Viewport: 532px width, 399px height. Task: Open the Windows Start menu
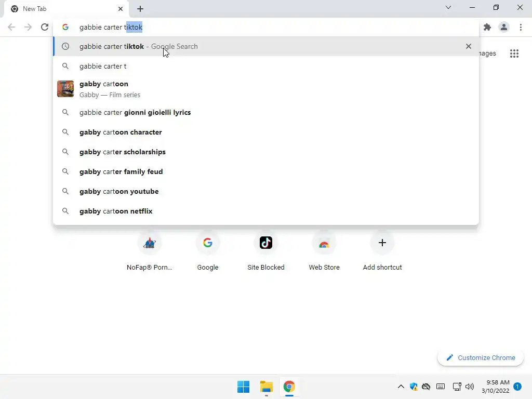click(x=243, y=387)
